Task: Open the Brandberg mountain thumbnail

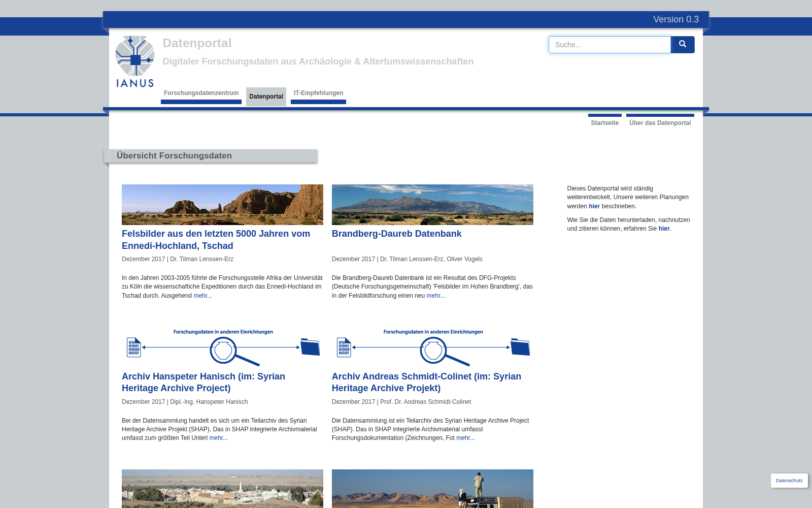Action: [432, 205]
